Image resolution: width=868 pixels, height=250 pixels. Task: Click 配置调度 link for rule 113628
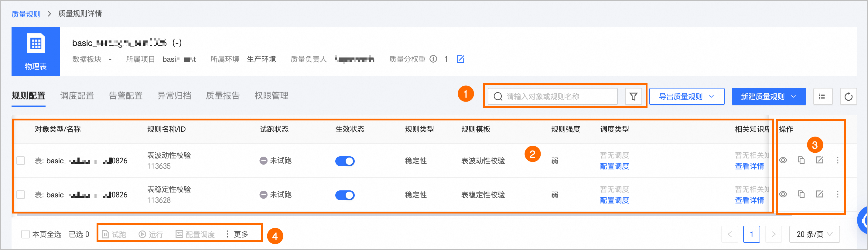tap(614, 200)
